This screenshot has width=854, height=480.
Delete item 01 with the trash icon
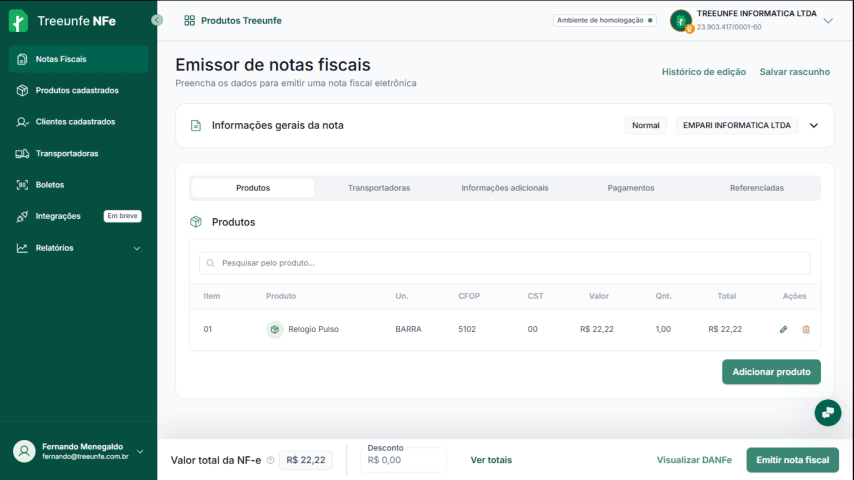[806, 329]
